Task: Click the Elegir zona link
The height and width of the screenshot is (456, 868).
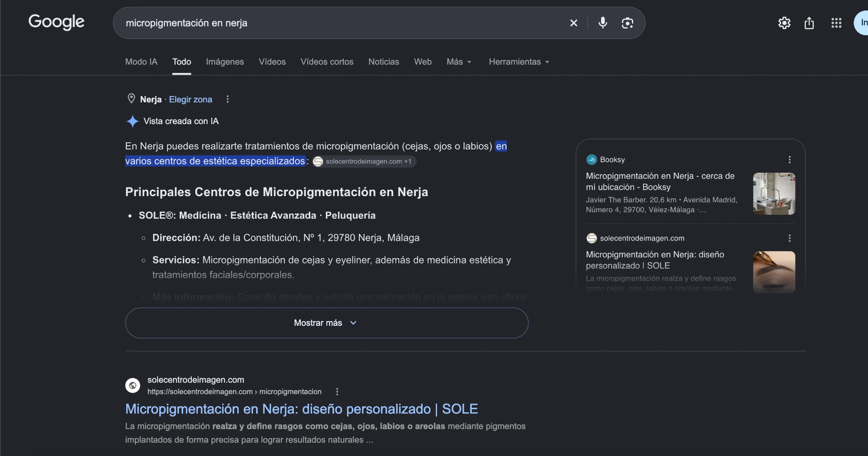Action: [191, 99]
